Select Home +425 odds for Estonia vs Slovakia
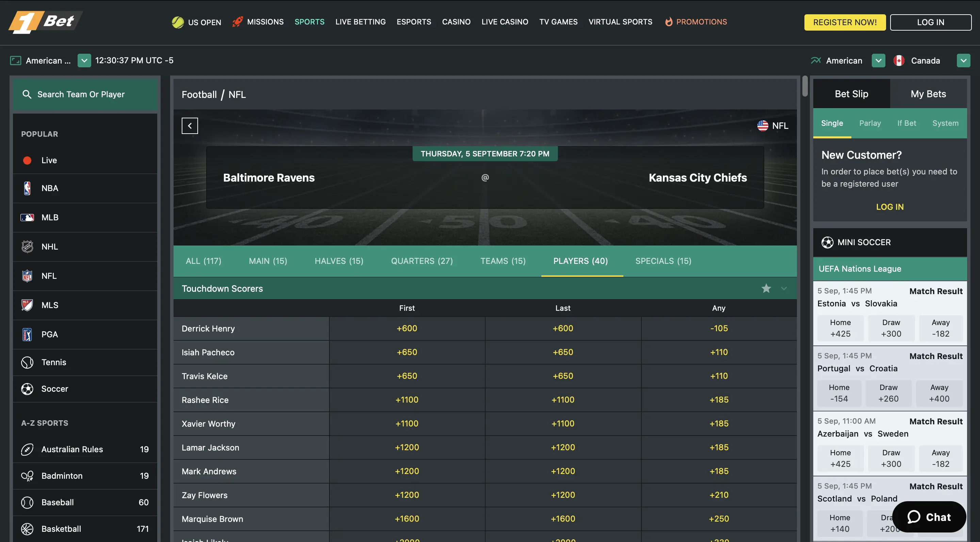Screen dimensions: 980x542 [840, 328]
